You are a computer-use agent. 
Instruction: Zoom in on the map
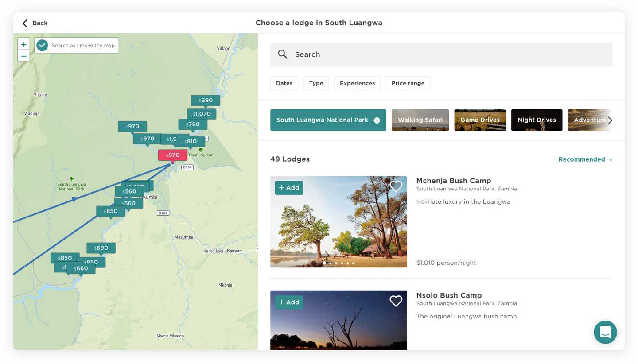24,44
